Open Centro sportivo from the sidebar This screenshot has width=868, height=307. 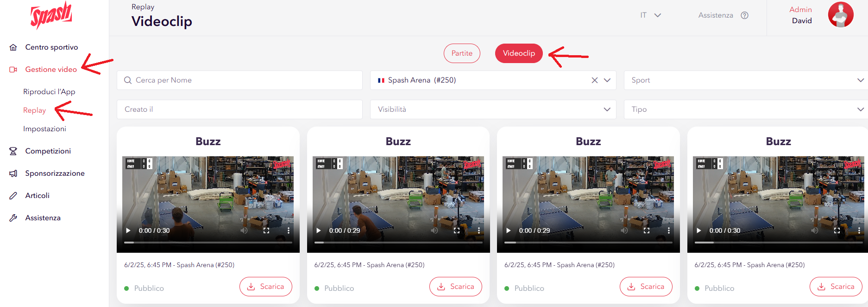(51, 47)
